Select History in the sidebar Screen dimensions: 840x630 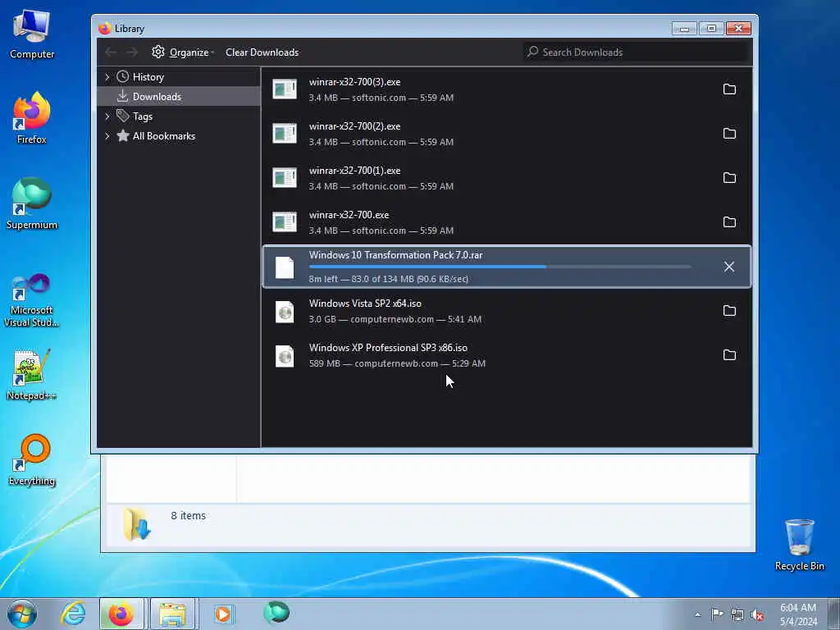coord(148,77)
